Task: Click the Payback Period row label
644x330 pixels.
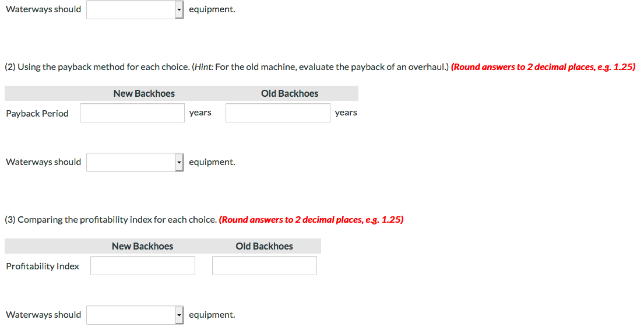Action: point(37,114)
